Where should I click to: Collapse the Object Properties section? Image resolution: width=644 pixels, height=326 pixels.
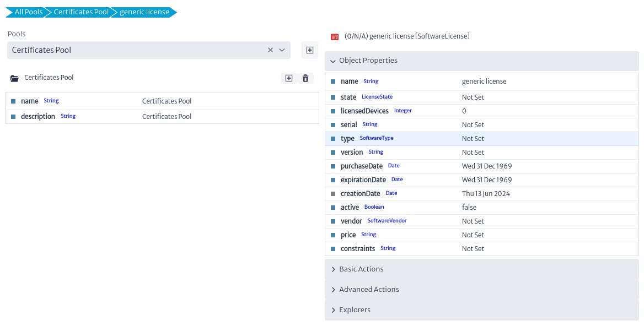pyautogui.click(x=482, y=61)
